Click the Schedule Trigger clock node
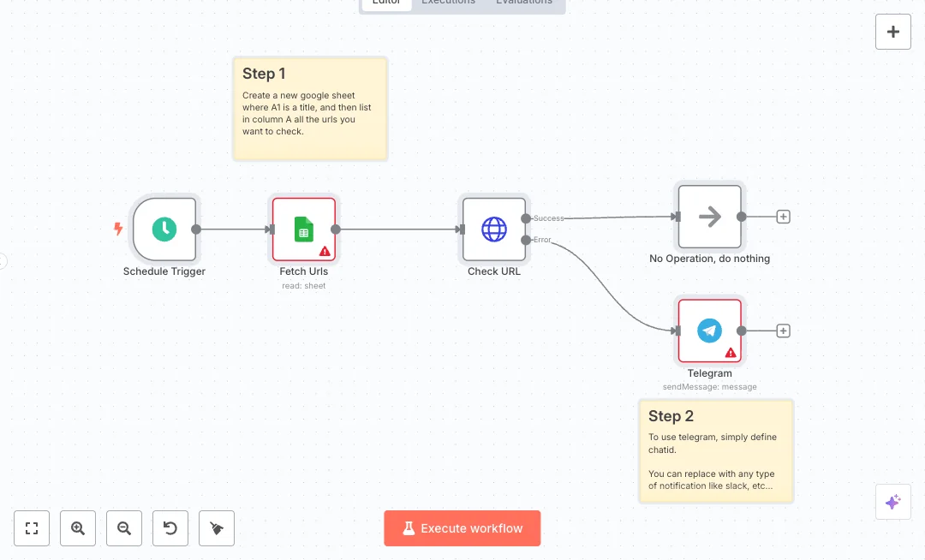925x560 pixels. coord(164,229)
